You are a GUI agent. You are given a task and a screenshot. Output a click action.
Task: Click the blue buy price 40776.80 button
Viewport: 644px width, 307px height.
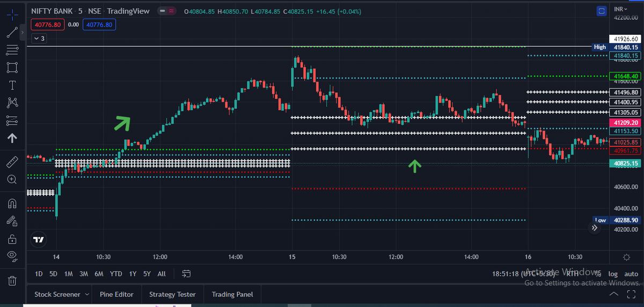[99, 24]
